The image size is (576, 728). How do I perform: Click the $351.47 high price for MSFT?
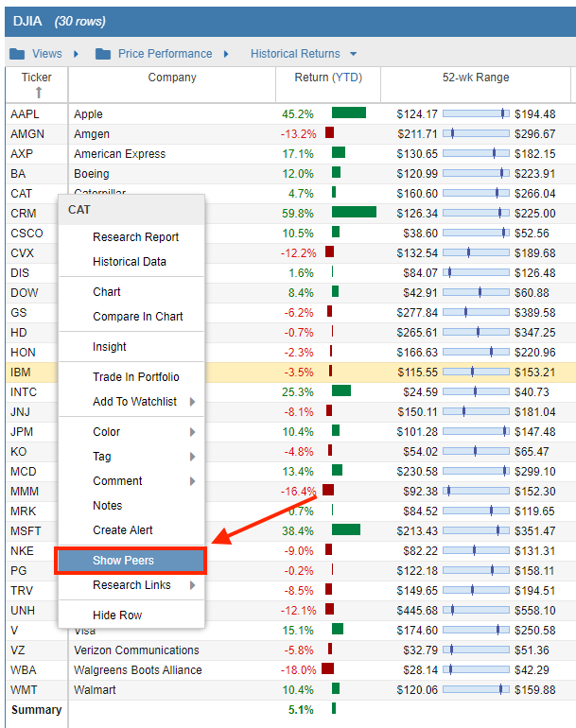(x=534, y=531)
